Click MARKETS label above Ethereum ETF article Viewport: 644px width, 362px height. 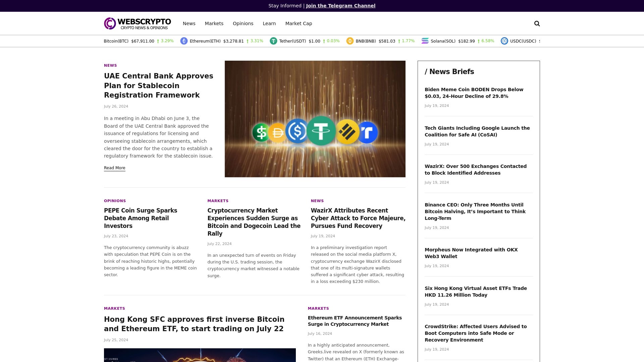point(319,309)
